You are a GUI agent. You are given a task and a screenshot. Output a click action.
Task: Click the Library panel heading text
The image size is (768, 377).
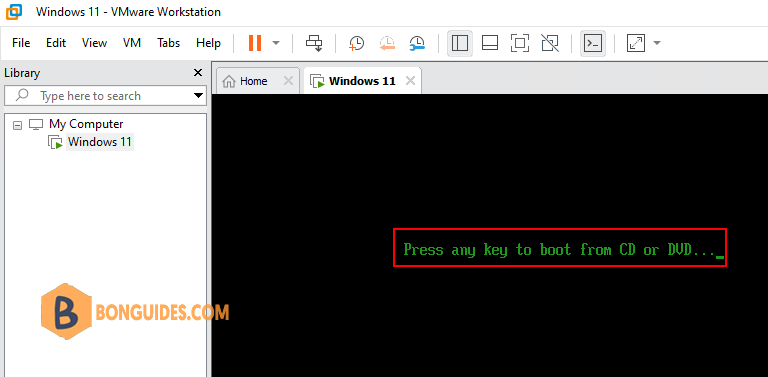(22, 73)
